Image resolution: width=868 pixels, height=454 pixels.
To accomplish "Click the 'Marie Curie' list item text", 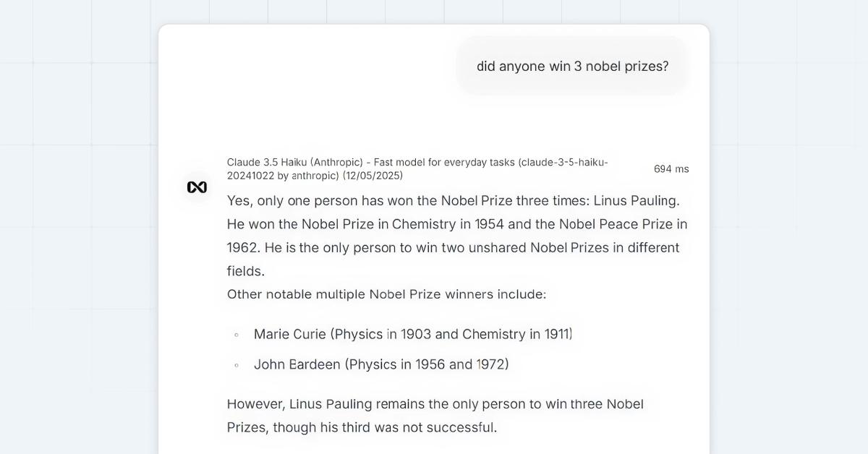I will coord(289,334).
